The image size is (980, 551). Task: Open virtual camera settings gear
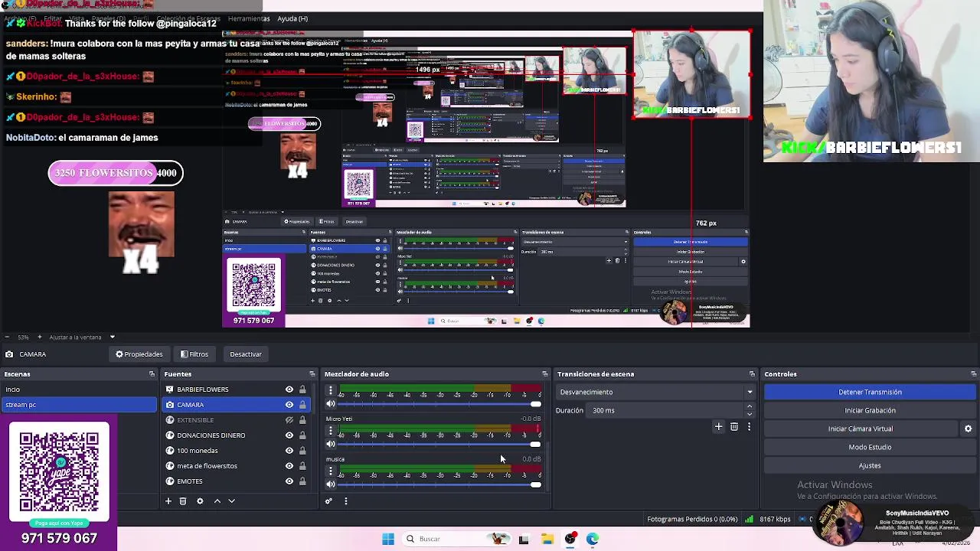click(968, 429)
